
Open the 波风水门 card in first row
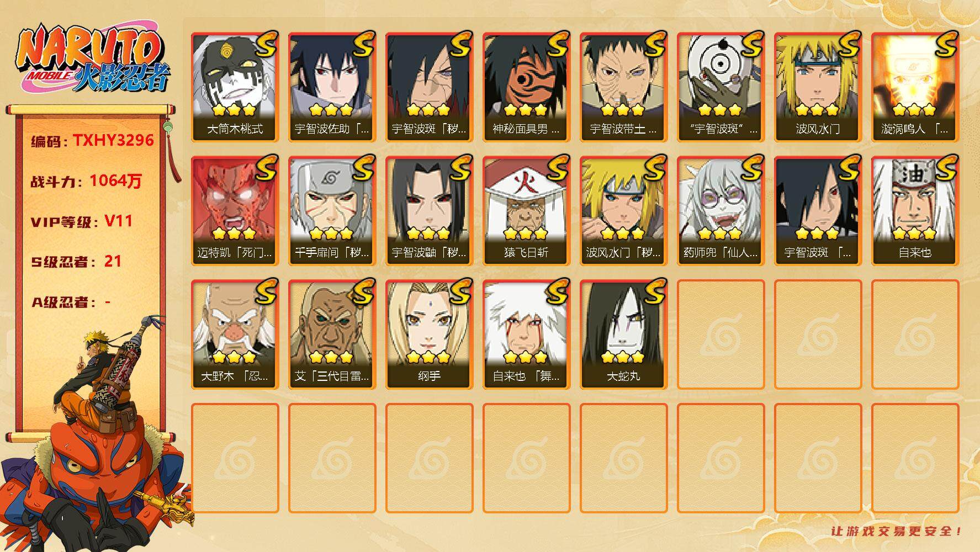coord(818,87)
